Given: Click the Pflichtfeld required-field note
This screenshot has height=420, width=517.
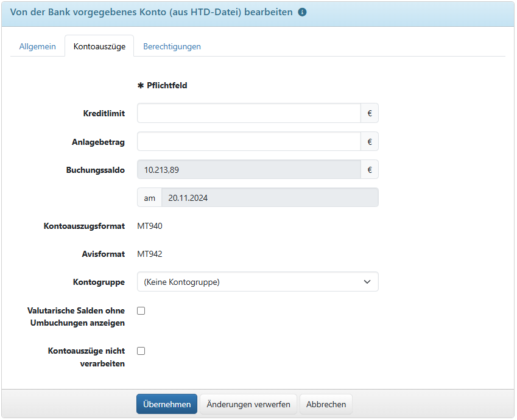Looking at the screenshot, I should 162,86.
